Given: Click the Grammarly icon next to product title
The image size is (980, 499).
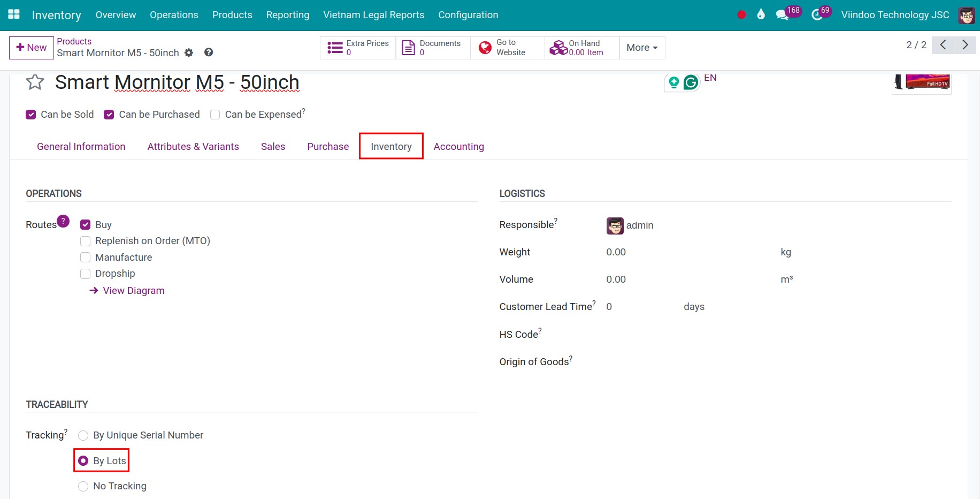Looking at the screenshot, I should (x=691, y=82).
